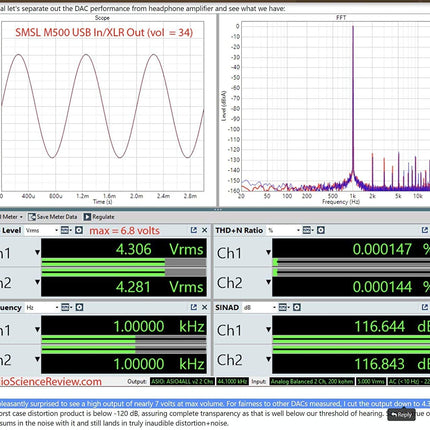Open the Vrms unit dropdown for Level
430x430 pixels.
[42, 230]
